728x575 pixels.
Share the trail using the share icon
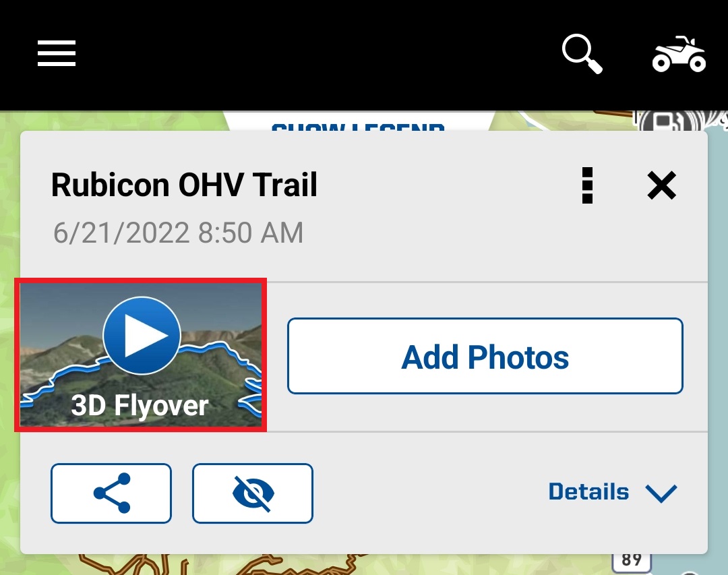point(111,493)
